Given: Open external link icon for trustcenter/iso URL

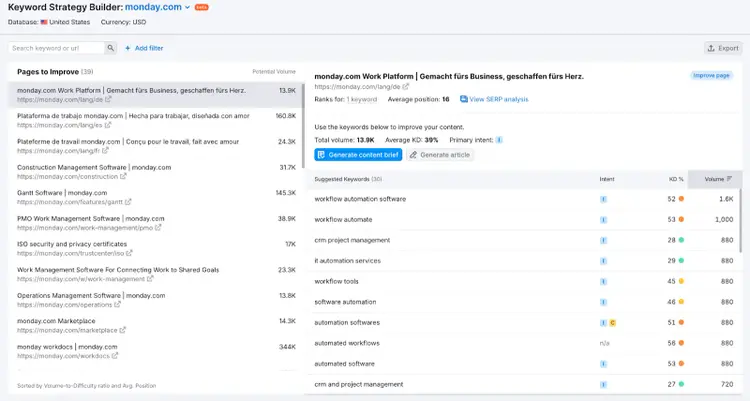Looking at the screenshot, I should coord(129,253).
